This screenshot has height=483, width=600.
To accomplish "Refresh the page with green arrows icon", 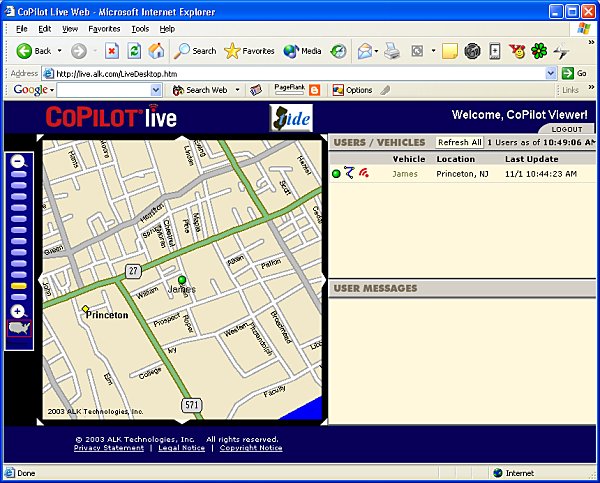I will tap(134, 51).
